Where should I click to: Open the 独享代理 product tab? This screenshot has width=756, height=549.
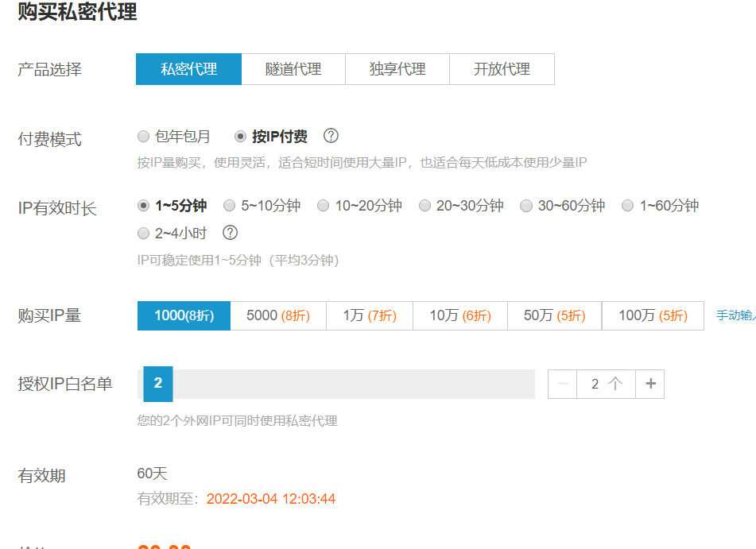pos(397,69)
